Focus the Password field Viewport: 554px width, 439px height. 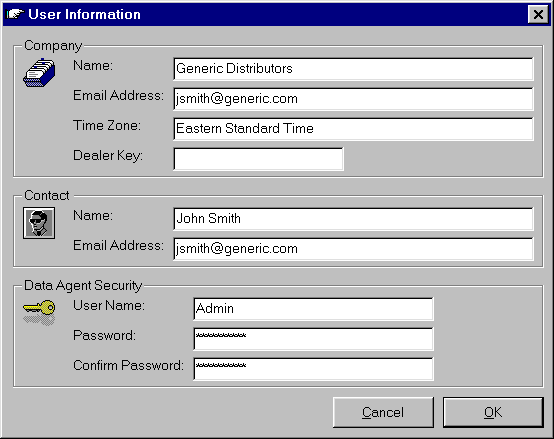coord(313,339)
